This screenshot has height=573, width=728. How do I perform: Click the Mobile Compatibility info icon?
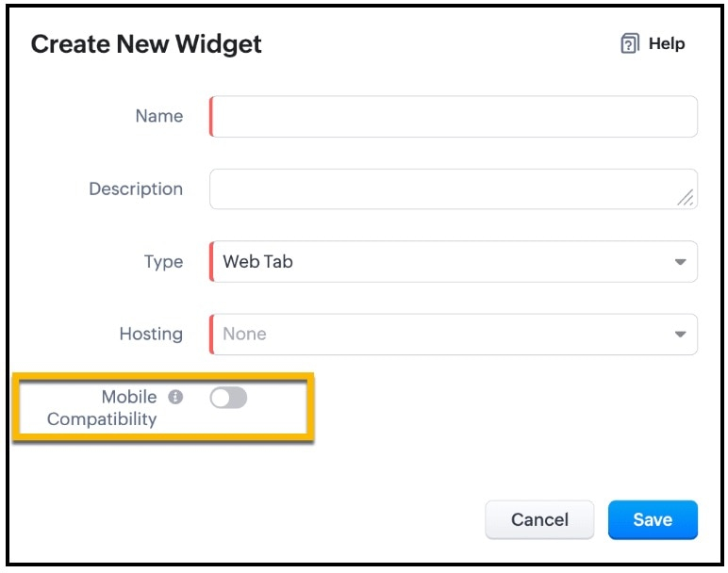click(175, 397)
